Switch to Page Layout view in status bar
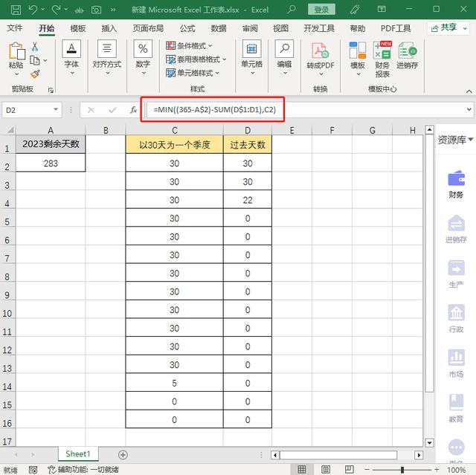476x475 pixels. [x=326, y=470]
